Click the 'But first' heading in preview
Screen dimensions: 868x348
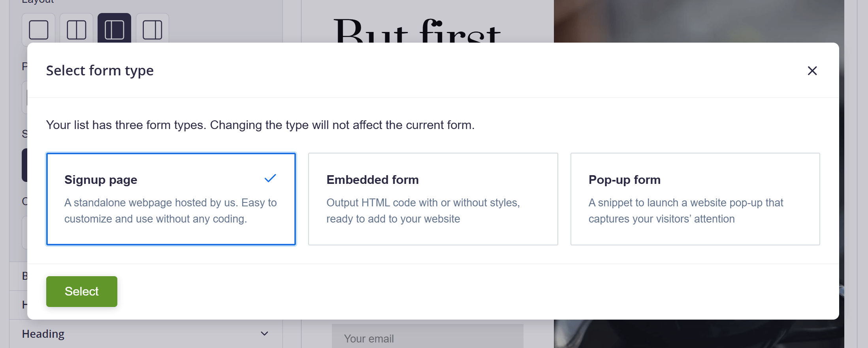[417, 31]
